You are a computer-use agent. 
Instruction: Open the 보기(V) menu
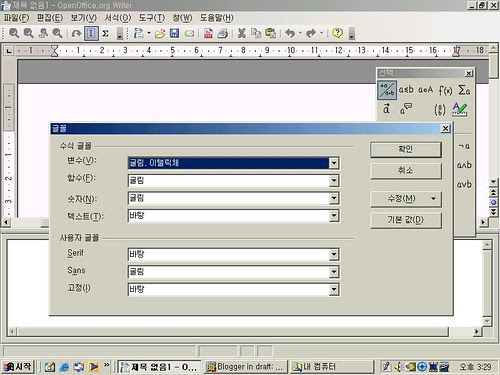(x=83, y=18)
